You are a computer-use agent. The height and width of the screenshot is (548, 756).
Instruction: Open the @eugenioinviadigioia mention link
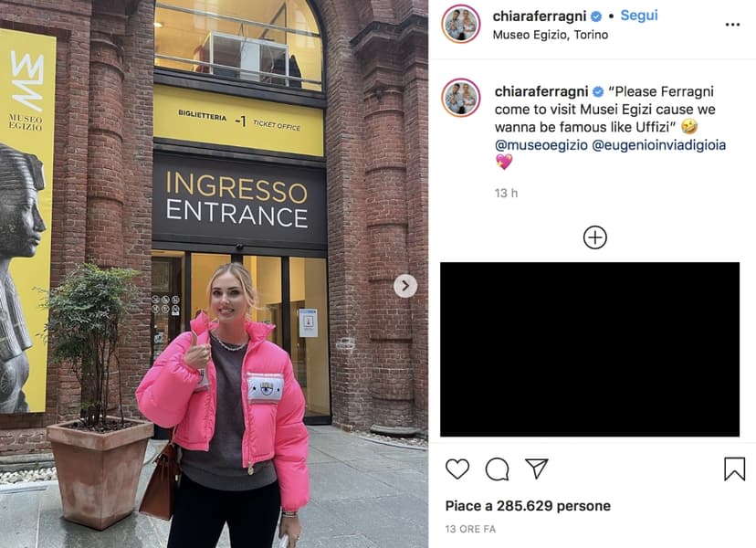pos(658,145)
